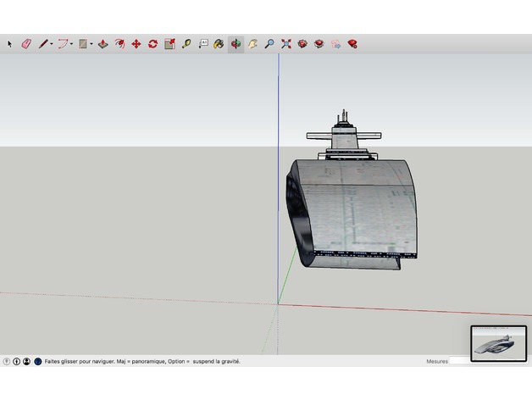532x400 pixels.
Task: Pick the Move tool
Action: pyautogui.click(x=136, y=43)
